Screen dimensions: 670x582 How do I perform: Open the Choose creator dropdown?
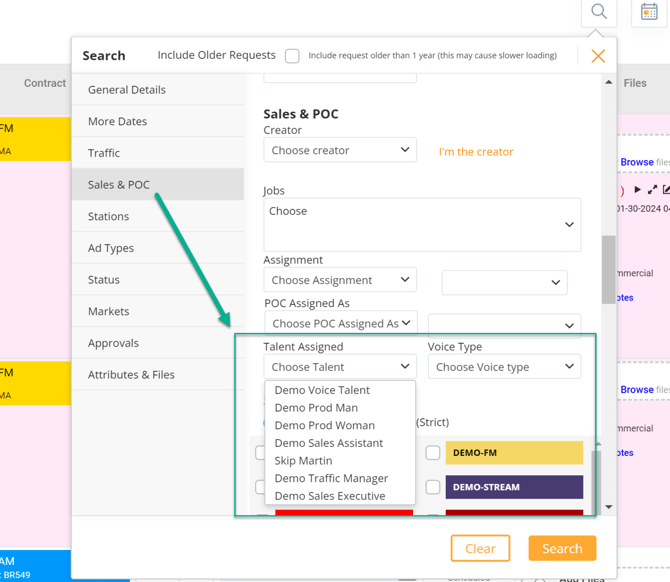pyautogui.click(x=340, y=150)
